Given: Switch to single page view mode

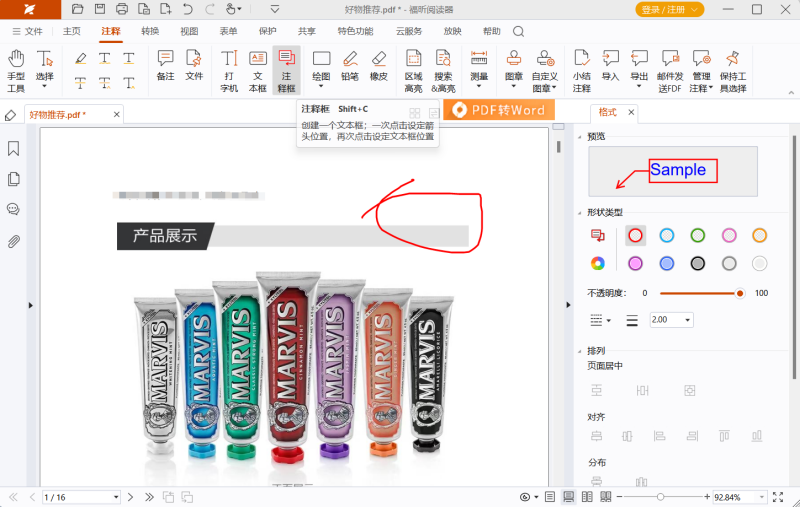Looking at the screenshot, I should (x=549, y=497).
